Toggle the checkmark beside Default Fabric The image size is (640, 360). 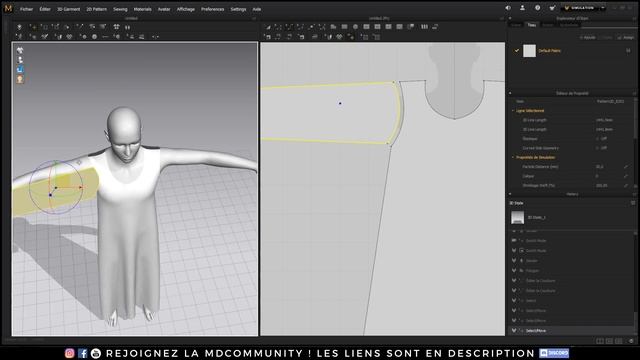click(x=517, y=51)
